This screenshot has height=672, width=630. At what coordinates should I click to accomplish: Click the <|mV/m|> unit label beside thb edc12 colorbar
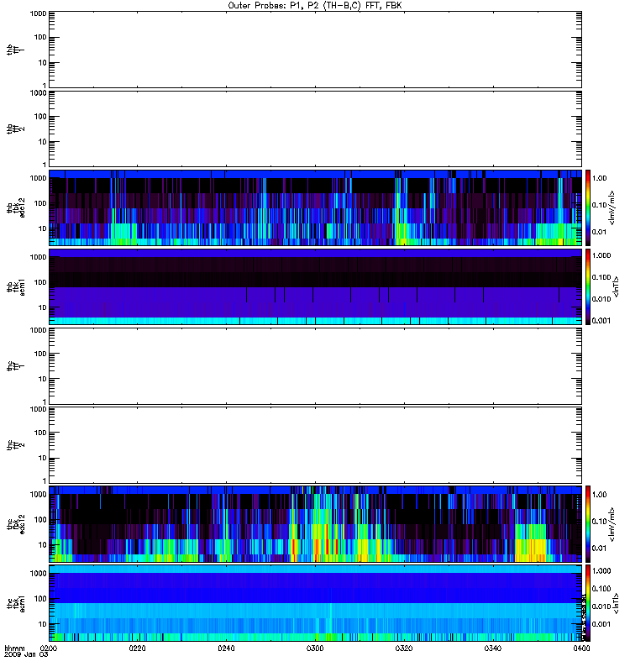[x=612, y=207]
